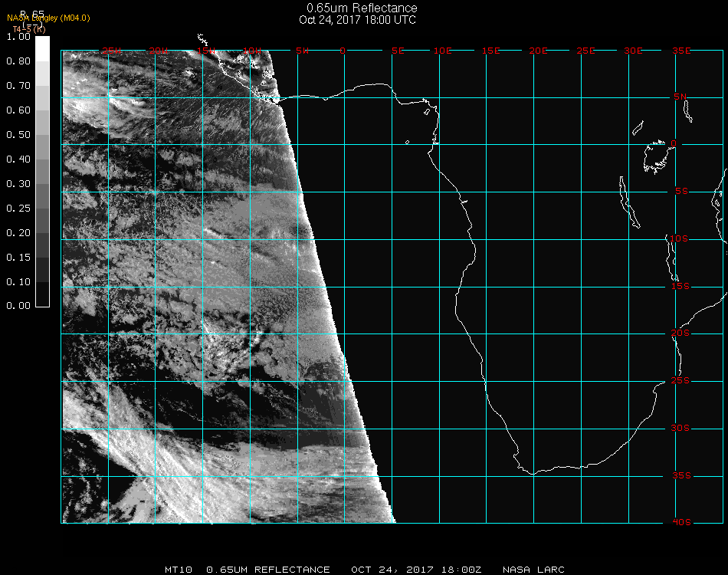The height and width of the screenshot is (575, 728).
Task: Click the "0.65um Reflectance" title text
Action: [362, 8]
